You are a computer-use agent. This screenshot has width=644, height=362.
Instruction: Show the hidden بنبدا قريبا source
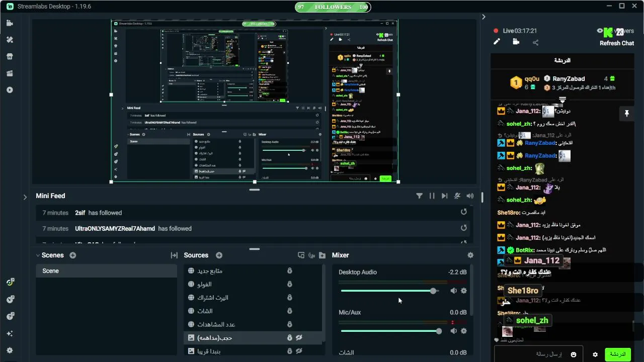tap(299, 351)
